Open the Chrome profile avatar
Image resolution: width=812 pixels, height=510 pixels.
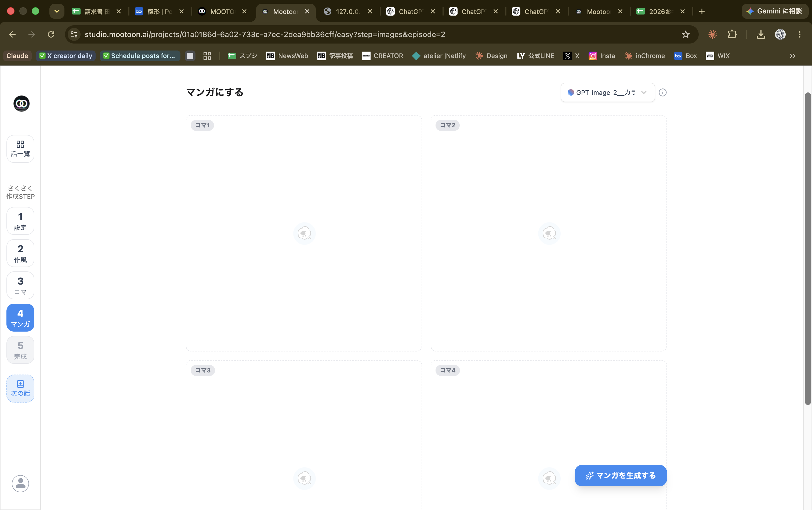[780, 34]
